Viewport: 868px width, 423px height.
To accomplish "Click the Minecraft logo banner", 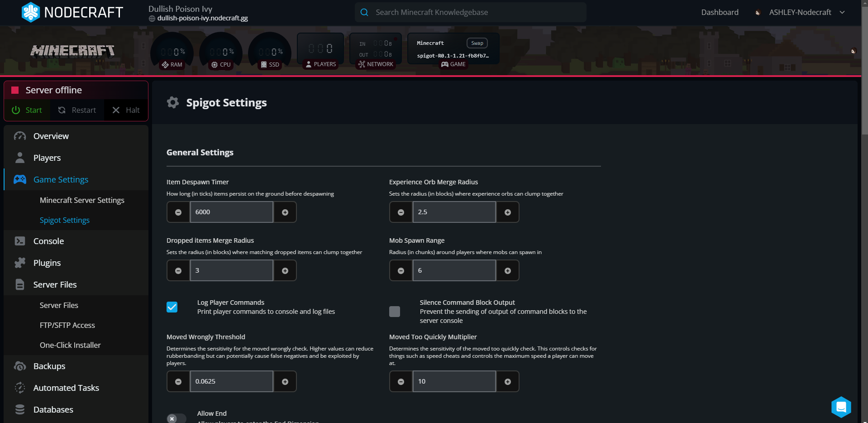I will pos(72,51).
